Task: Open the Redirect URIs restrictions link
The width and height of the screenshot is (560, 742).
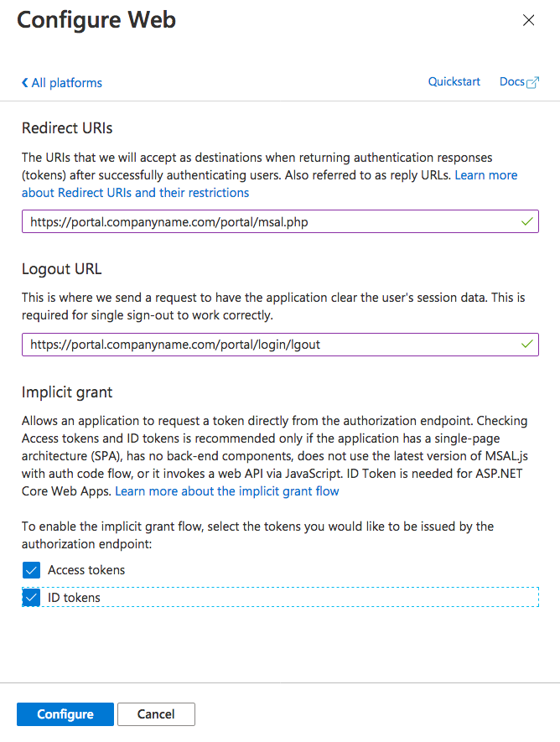Action: tap(135, 193)
